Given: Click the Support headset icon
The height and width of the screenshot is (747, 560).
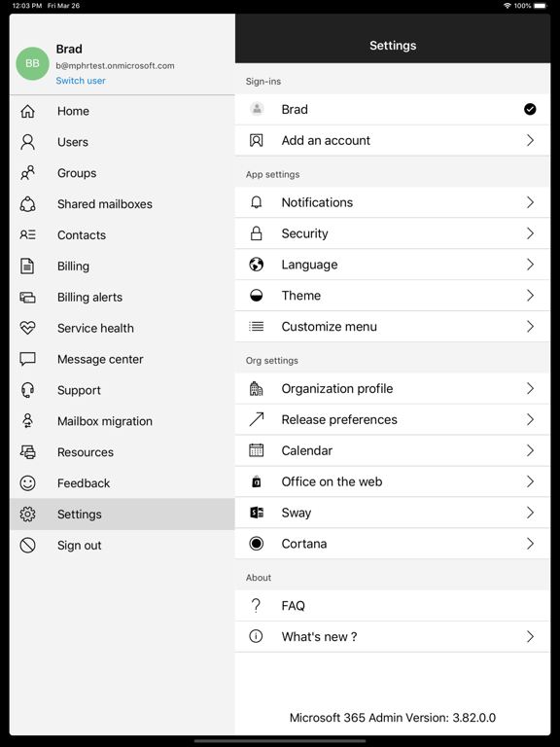Looking at the screenshot, I should point(27,390).
